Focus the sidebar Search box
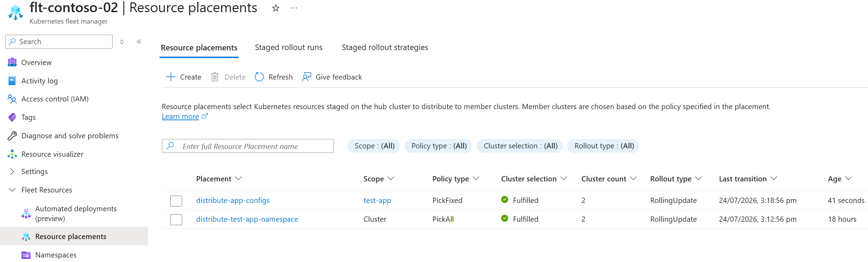The image size is (868, 262). point(59,42)
